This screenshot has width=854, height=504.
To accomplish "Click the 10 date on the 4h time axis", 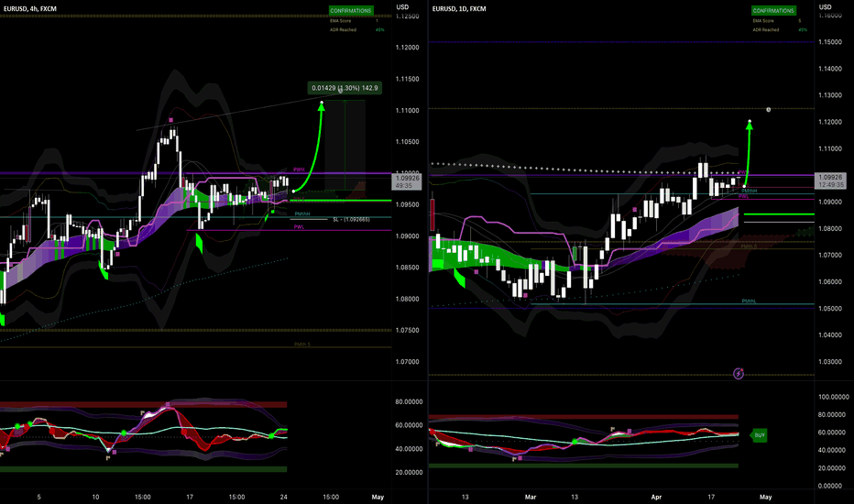I will [95, 497].
